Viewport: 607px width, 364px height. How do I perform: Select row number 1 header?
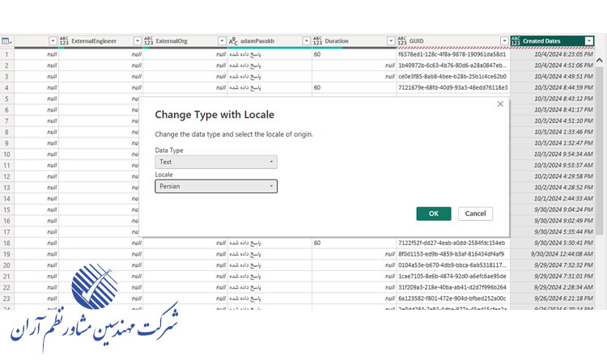click(6, 54)
